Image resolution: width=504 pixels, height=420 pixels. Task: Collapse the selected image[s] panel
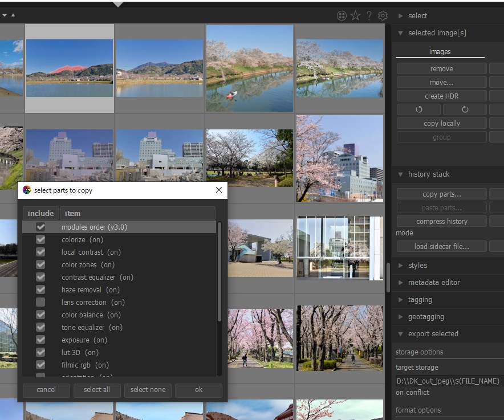[x=400, y=33]
